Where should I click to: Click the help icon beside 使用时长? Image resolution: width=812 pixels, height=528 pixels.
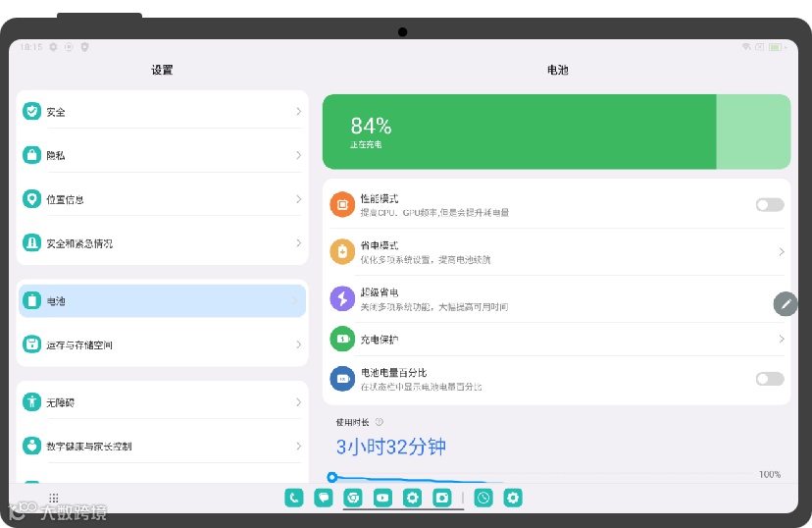point(380,422)
